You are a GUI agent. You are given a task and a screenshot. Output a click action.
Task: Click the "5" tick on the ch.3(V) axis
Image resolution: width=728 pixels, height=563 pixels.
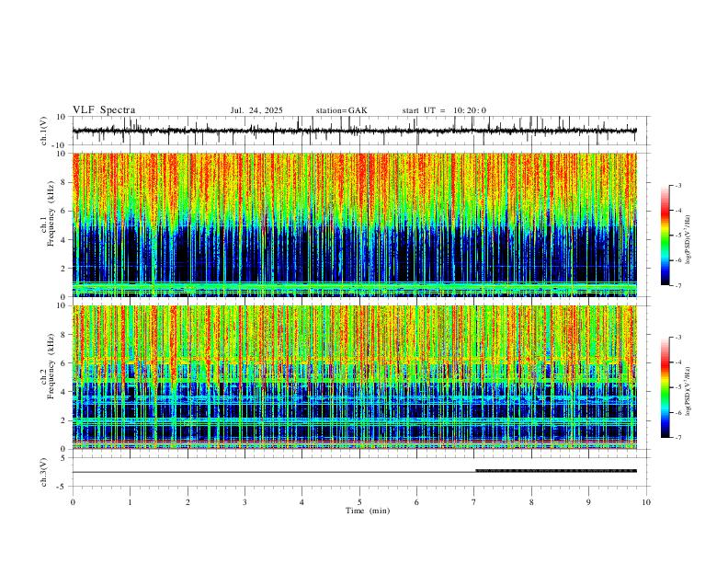pos(64,457)
